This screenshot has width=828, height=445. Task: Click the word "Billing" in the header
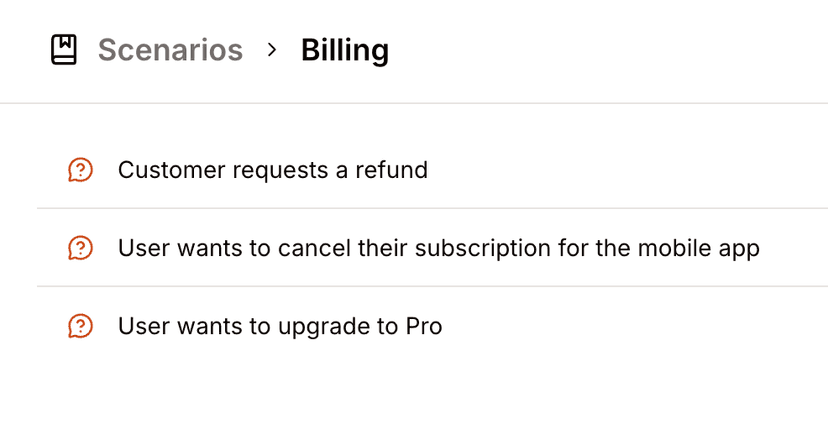click(x=345, y=50)
